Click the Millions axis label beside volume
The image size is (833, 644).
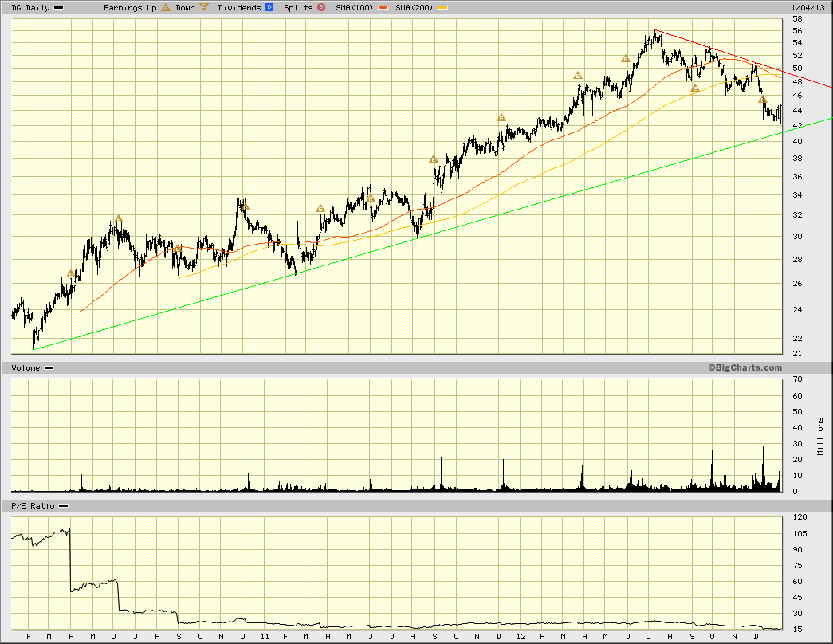[x=820, y=436]
